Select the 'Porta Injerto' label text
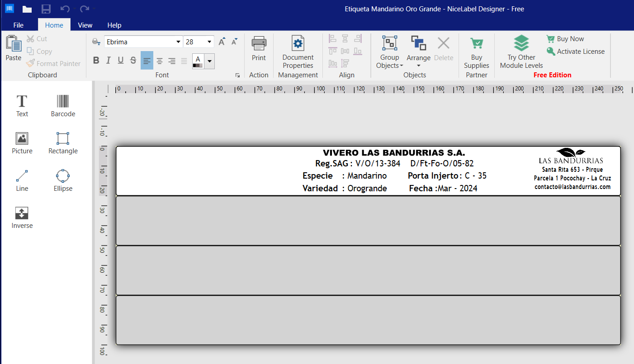Viewport: 634px width, 364px height. pos(433,176)
